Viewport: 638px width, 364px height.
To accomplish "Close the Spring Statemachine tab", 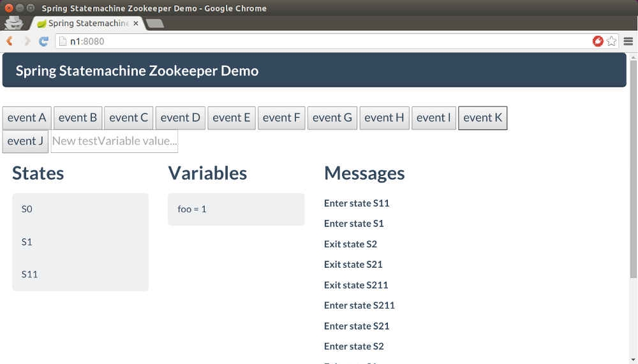I will coord(136,24).
